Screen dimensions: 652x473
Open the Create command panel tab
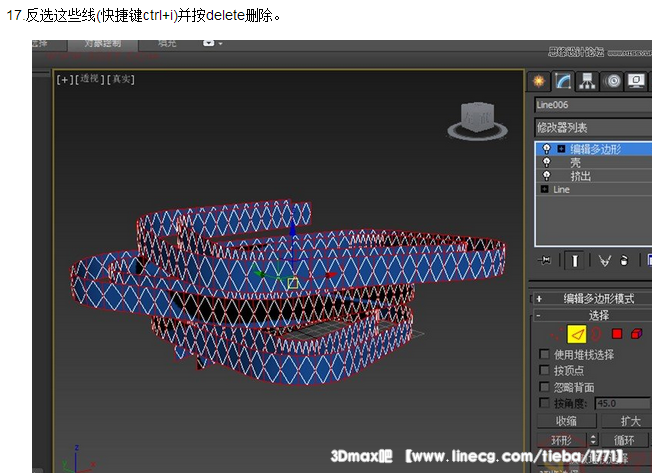[539, 81]
